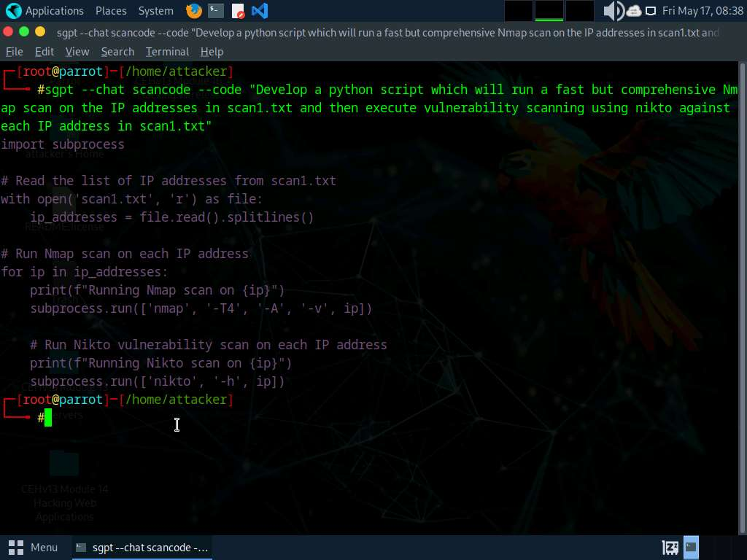The width and height of the screenshot is (747, 560).
Task: Open the terminal File menu
Action: click(15, 52)
